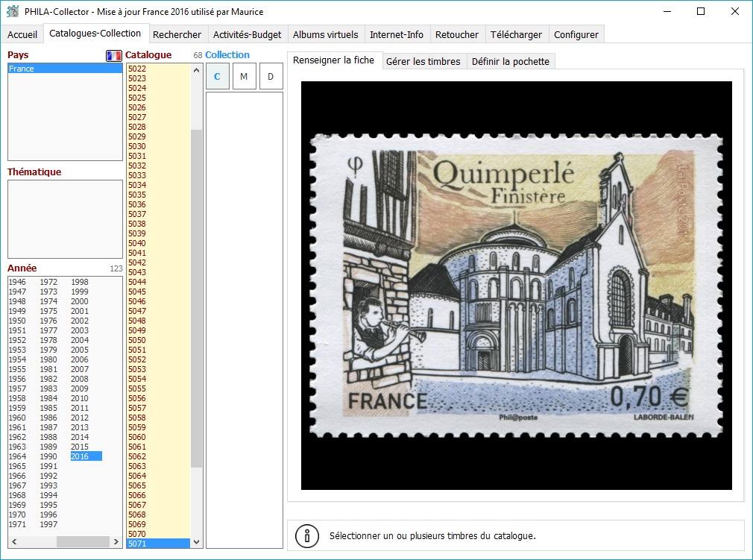Click the Année horizontal scrollbar thumb
This screenshot has width=753, height=560.
(x=83, y=542)
